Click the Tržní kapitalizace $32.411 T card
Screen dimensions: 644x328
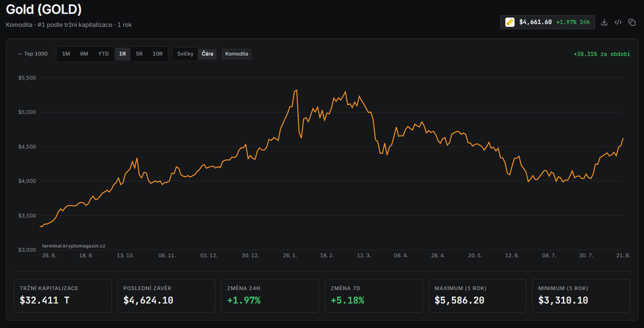(63, 296)
